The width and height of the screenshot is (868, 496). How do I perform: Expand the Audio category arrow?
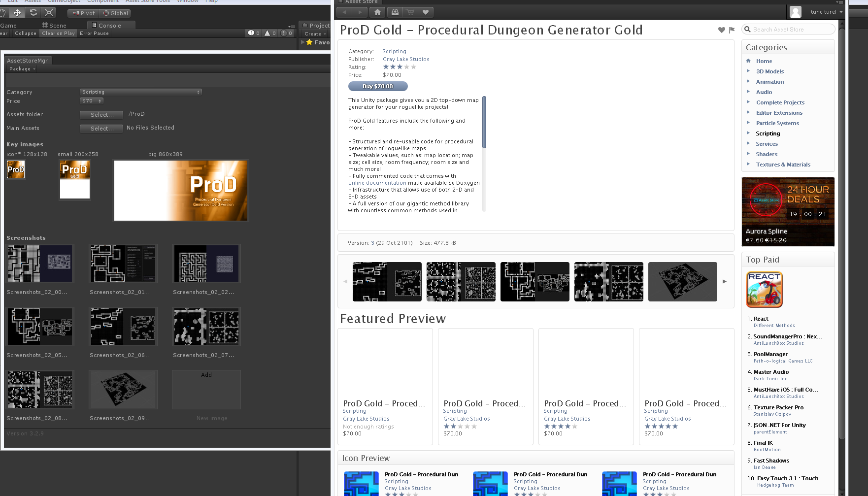coord(748,92)
